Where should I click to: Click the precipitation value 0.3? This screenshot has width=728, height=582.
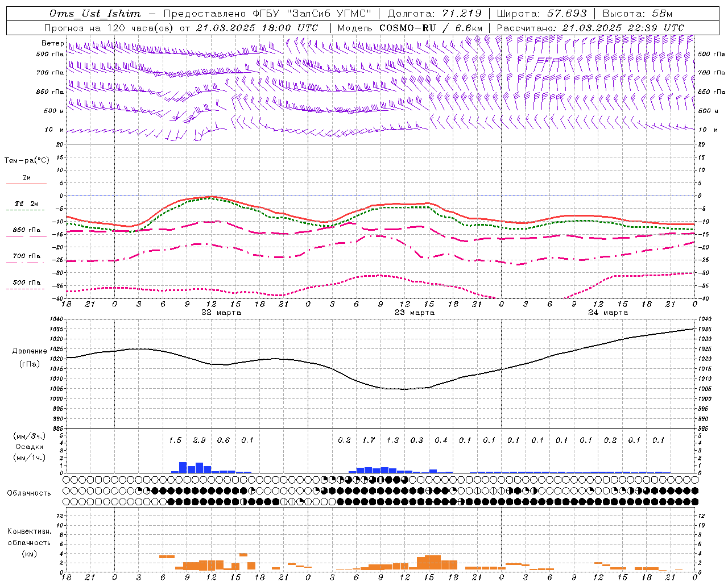pos(416,440)
